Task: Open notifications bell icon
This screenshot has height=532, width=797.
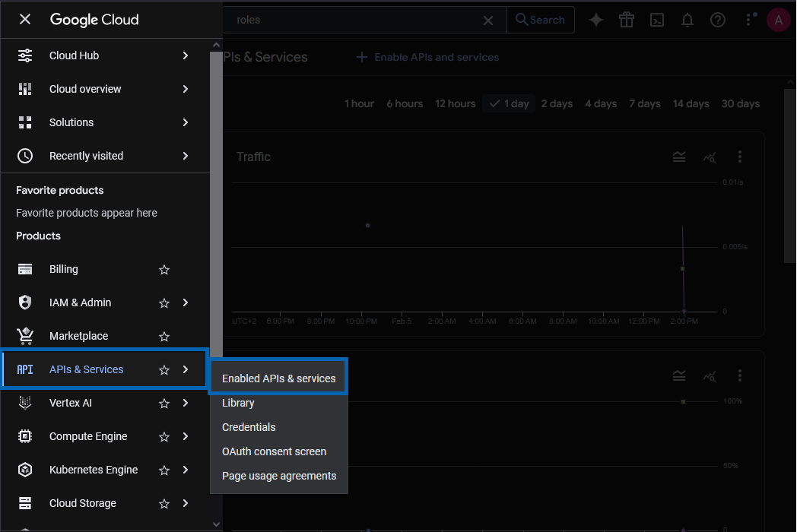Action: coord(687,20)
